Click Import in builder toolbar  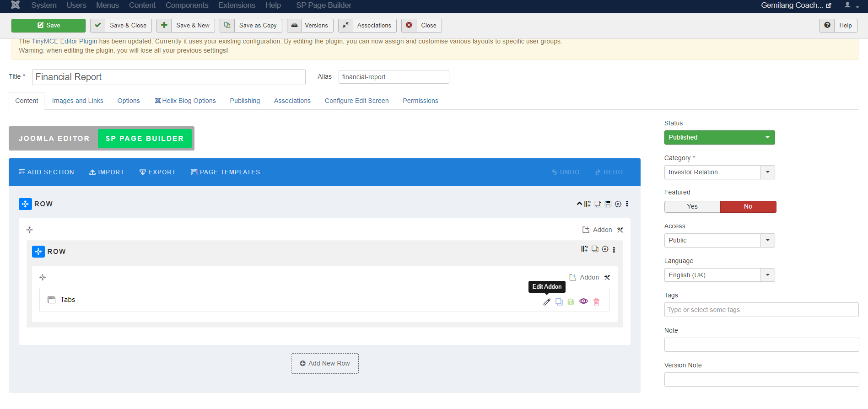click(x=107, y=172)
